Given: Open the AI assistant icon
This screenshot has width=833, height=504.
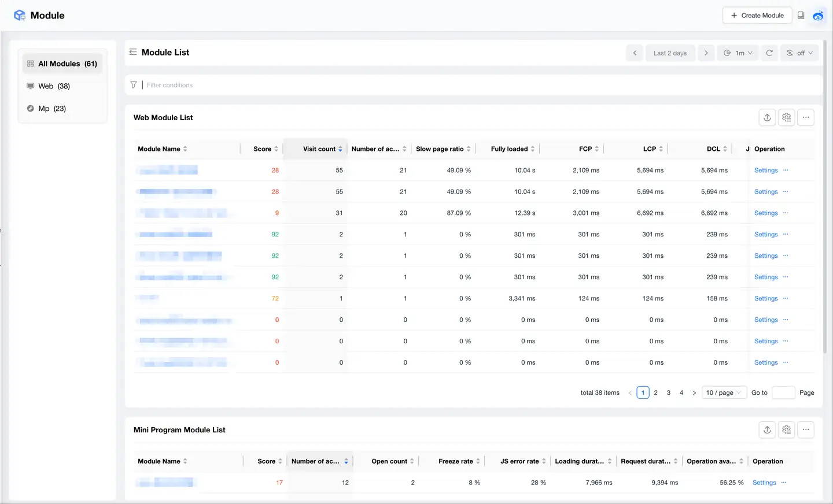Looking at the screenshot, I should [819, 15].
